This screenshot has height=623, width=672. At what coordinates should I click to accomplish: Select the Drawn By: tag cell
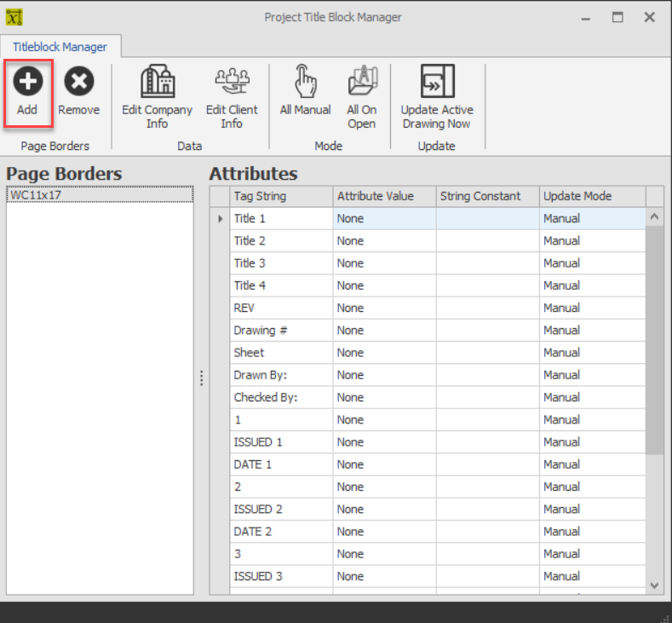281,375
